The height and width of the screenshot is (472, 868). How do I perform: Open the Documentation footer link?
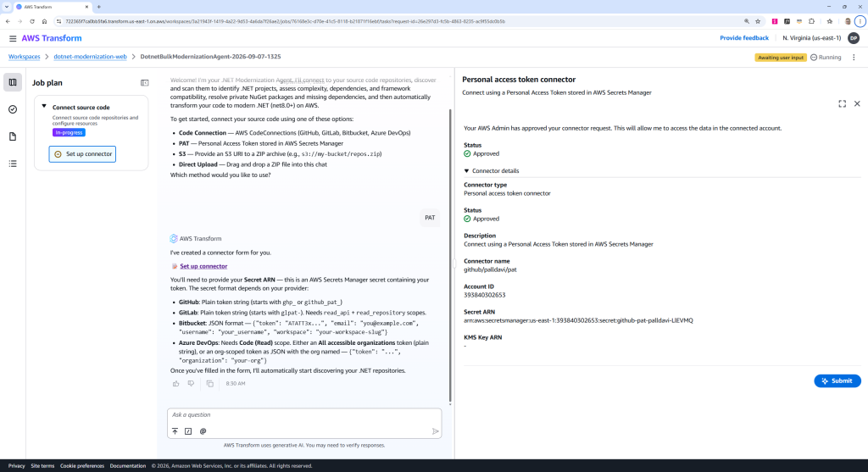coord(128,466)
